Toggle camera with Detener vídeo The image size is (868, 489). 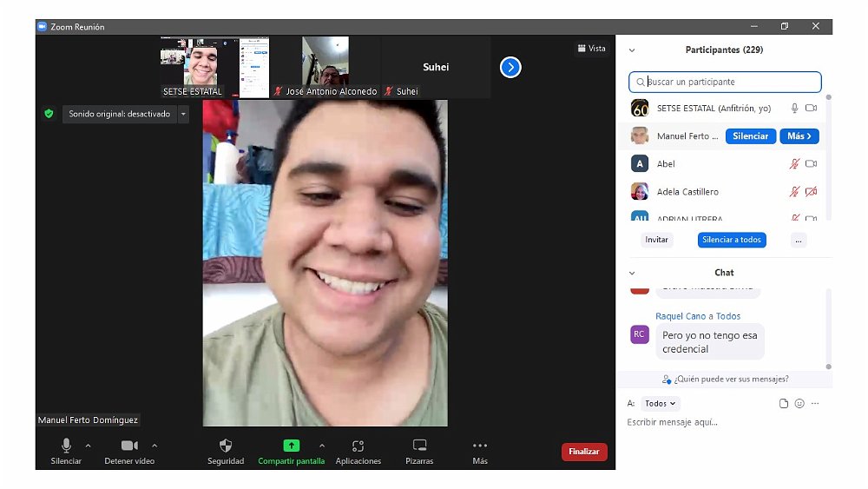tap(129, 446)
